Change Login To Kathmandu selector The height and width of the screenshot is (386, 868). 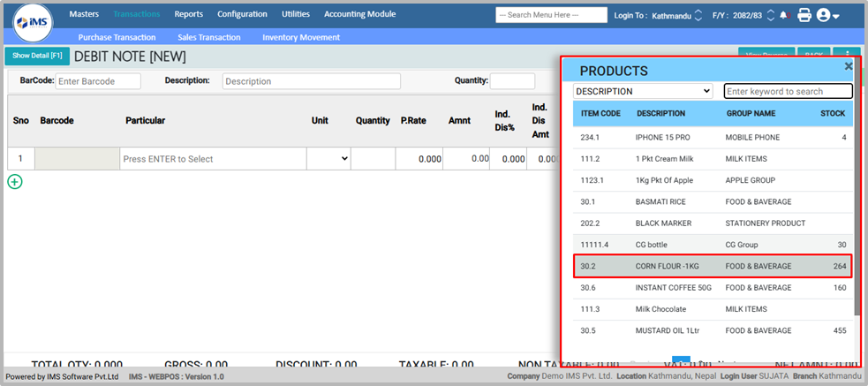click(698, 15)
